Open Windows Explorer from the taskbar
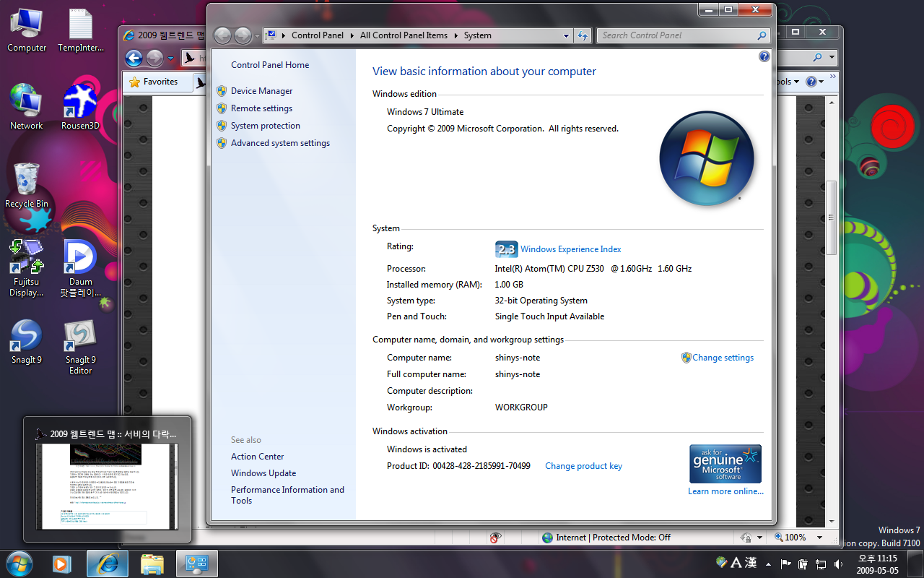This screenshot has height=578, width=924. 152,564
